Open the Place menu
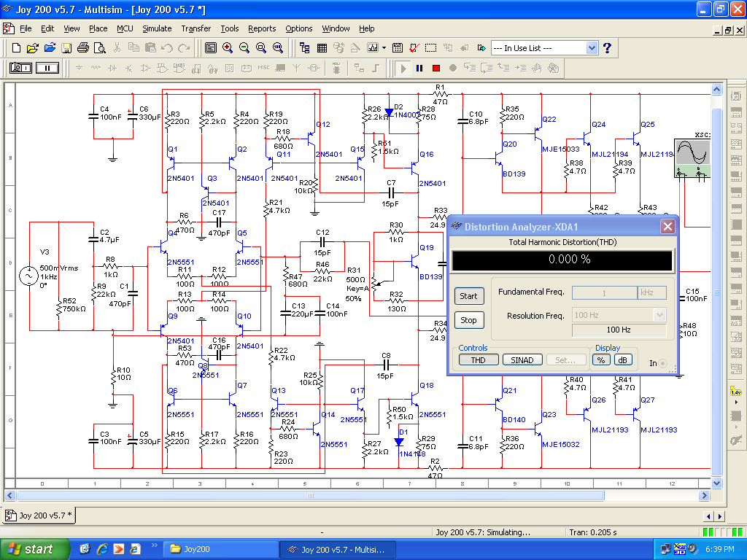 click(x=98, y=28)
